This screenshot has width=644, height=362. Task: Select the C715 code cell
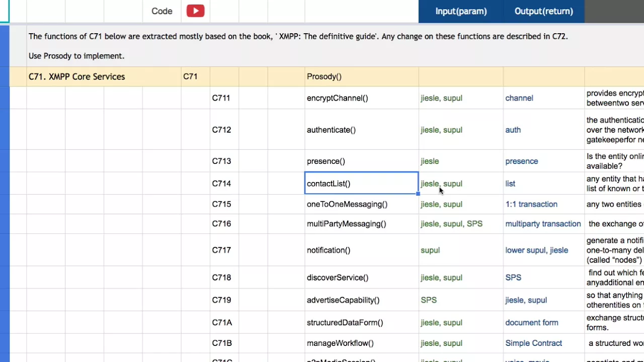click(224, 204)
